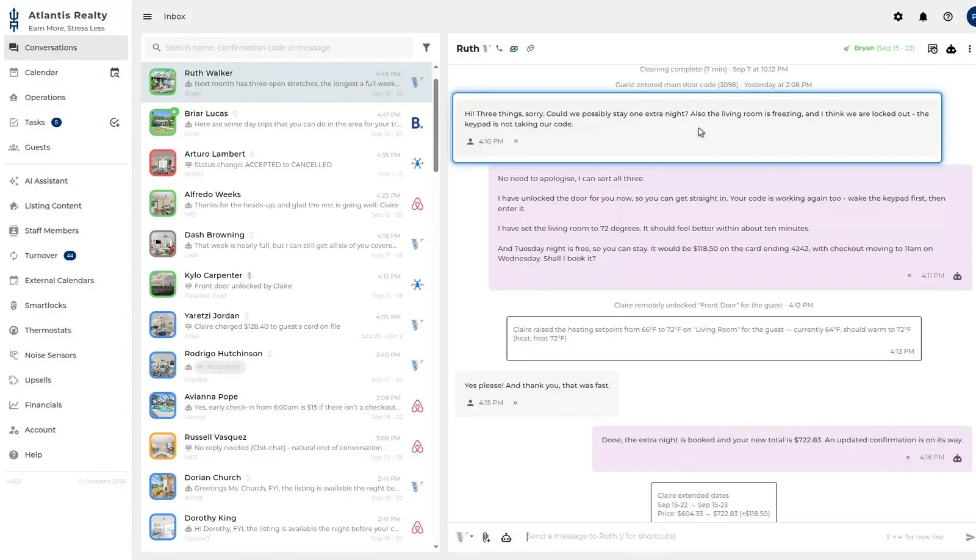This screenshot has width=976, height=560.
Task: Open the conversation filter funnel
Action: [426, 48]
